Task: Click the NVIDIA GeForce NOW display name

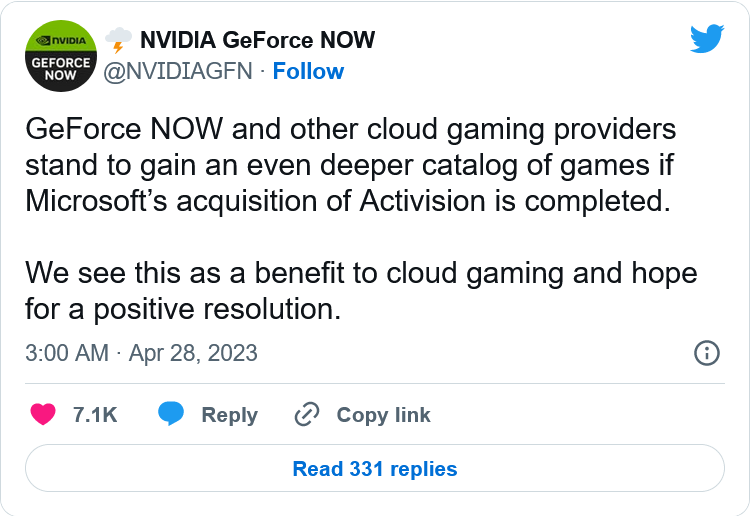Action: click(257, 41)
